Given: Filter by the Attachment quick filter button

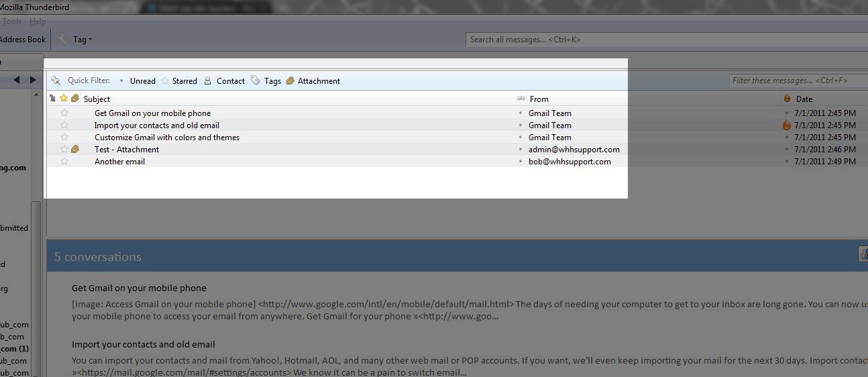Looking at the screenshot, I should pos(313,81).
